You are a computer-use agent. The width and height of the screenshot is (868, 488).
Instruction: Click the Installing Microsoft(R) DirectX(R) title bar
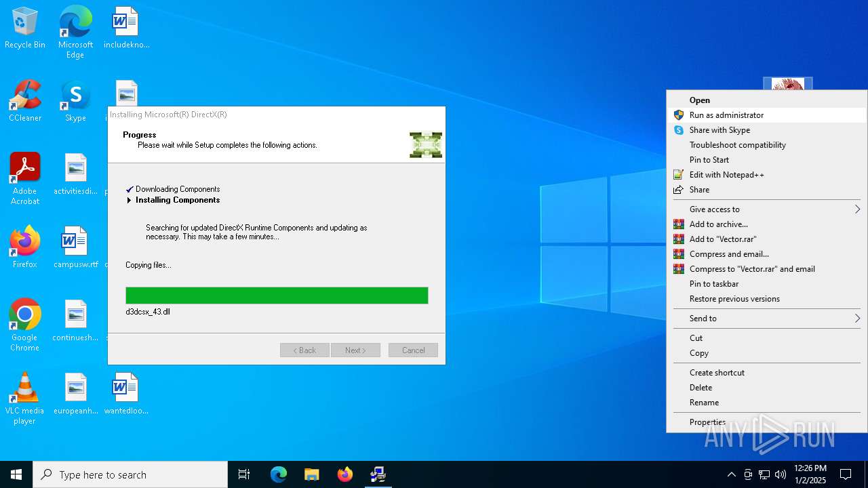277,115
